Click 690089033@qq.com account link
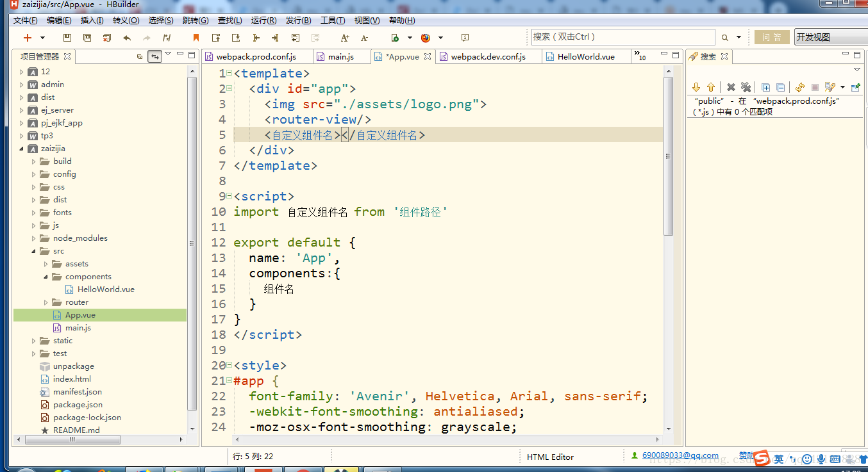Screen dimensions: 868x472 pyautogui.click(x=680, y=455)
